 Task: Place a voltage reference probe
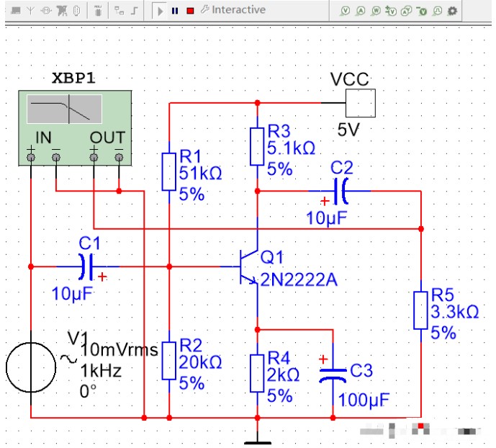tap(422, 11)
